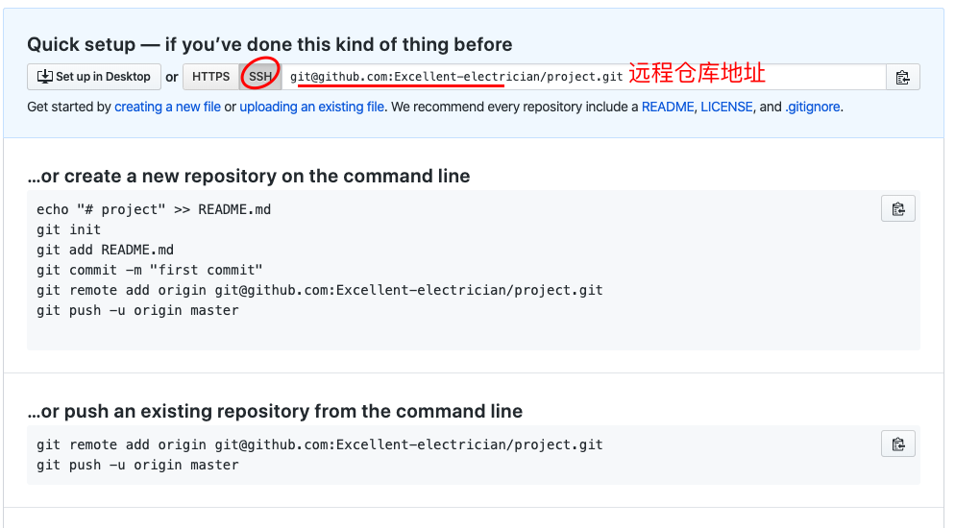Screen dimensions: 980x528
Task: Select the SSH protocol option
Action: click(x=260, y=77)
